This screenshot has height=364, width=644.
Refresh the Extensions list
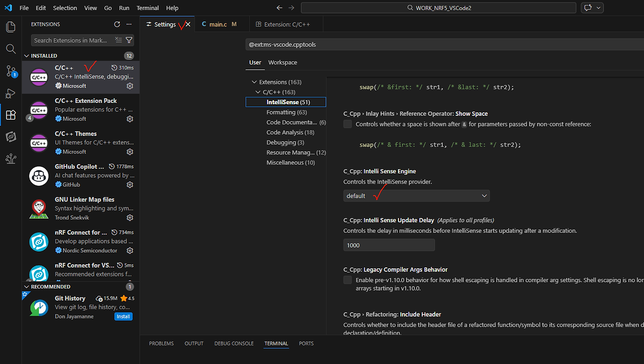coord(117,24)
